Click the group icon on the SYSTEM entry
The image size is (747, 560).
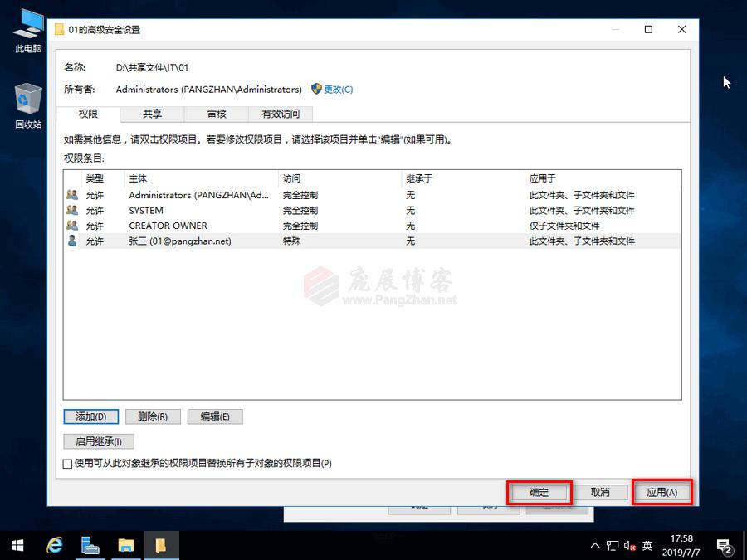click(74, 210)
